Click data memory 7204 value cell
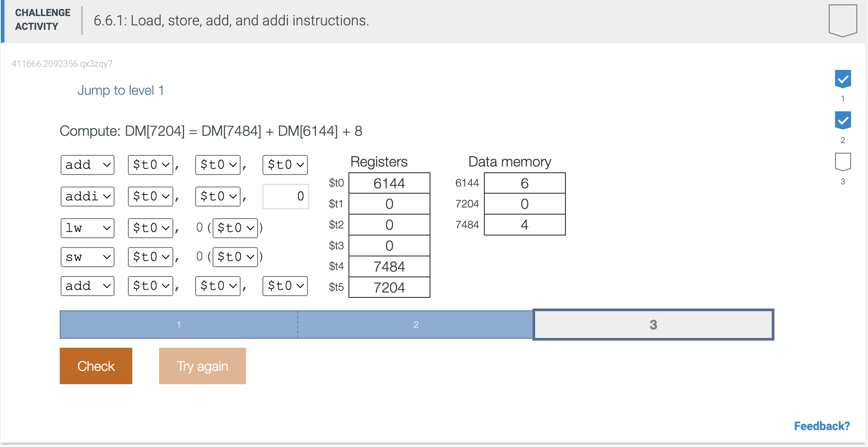This screenshot has height=447, width=868. pos(524,204)
